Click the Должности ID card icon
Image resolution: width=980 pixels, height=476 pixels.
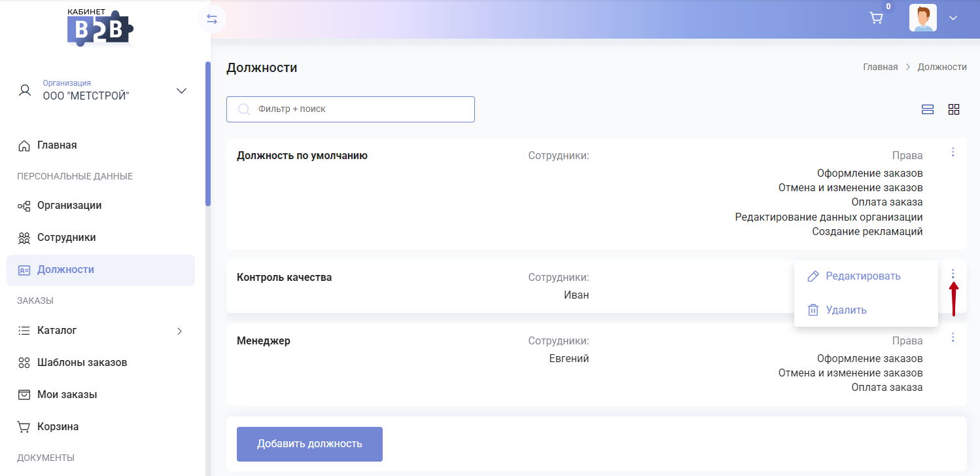pos(24,270)
